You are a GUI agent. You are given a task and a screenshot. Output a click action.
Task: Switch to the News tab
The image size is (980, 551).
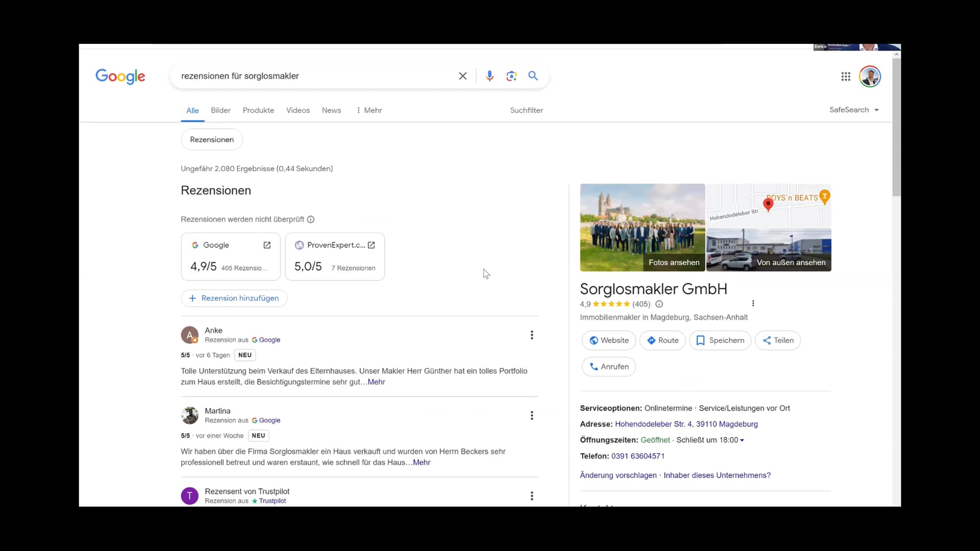(331, 110)
